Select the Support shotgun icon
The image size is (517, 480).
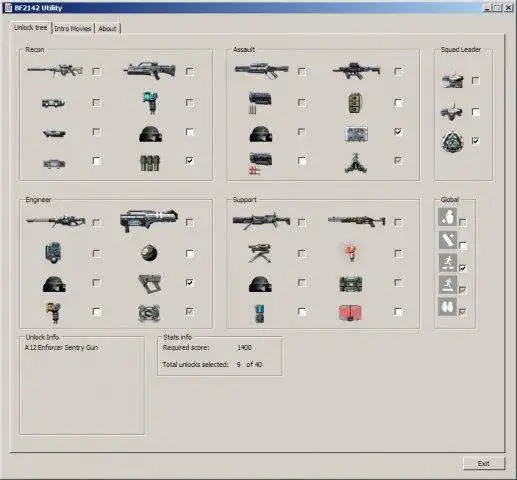[357, 221]
